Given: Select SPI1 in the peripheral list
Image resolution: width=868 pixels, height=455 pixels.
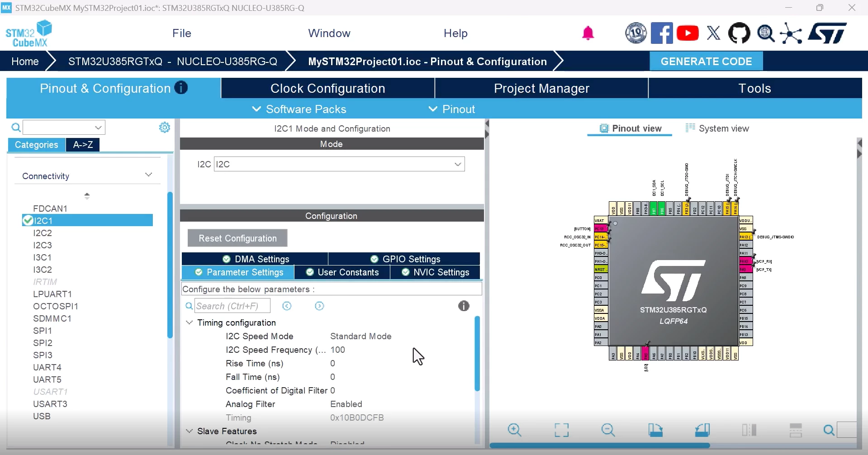Looking at the screenshot, I should click(x=43, y=331).
